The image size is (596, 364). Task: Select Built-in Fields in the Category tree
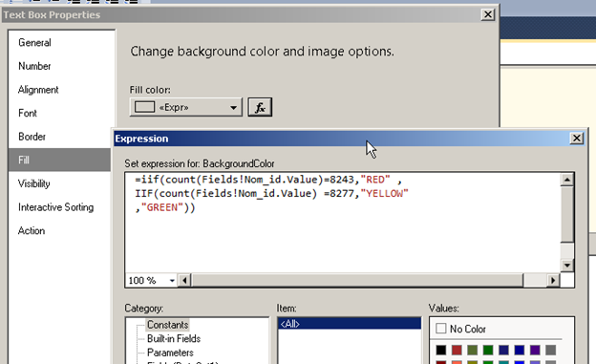pyautogui.click(x=174, y=338)
